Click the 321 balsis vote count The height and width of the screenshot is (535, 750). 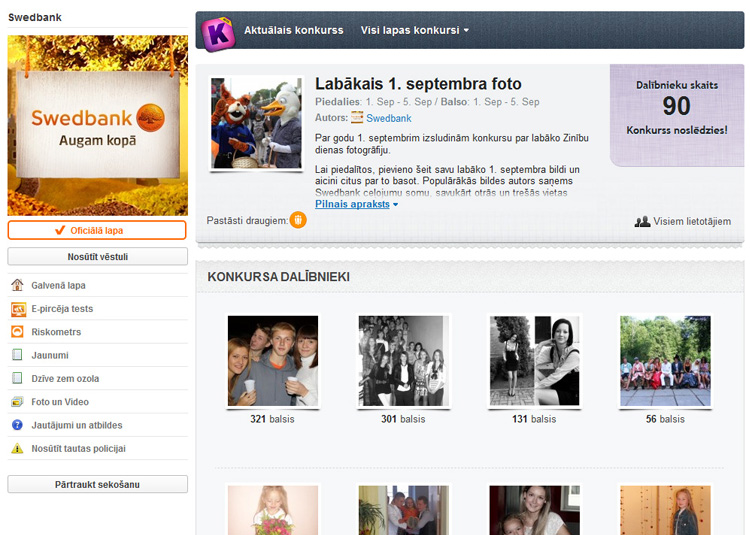coord(272,419)
